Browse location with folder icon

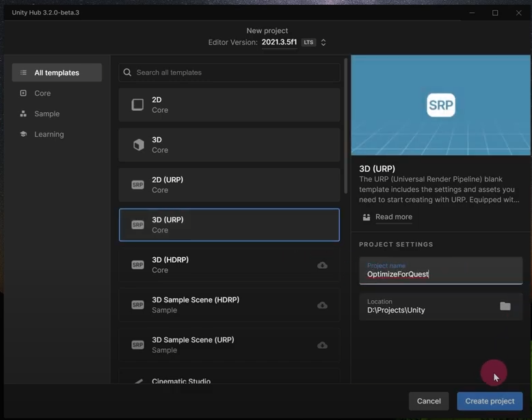click(505, 306)
